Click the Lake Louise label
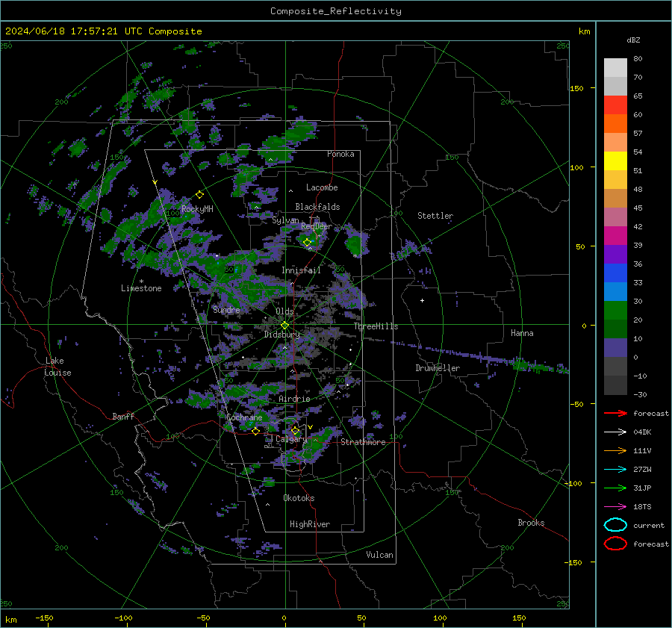The height and width of the screenshot is (628, 672). 57,367
